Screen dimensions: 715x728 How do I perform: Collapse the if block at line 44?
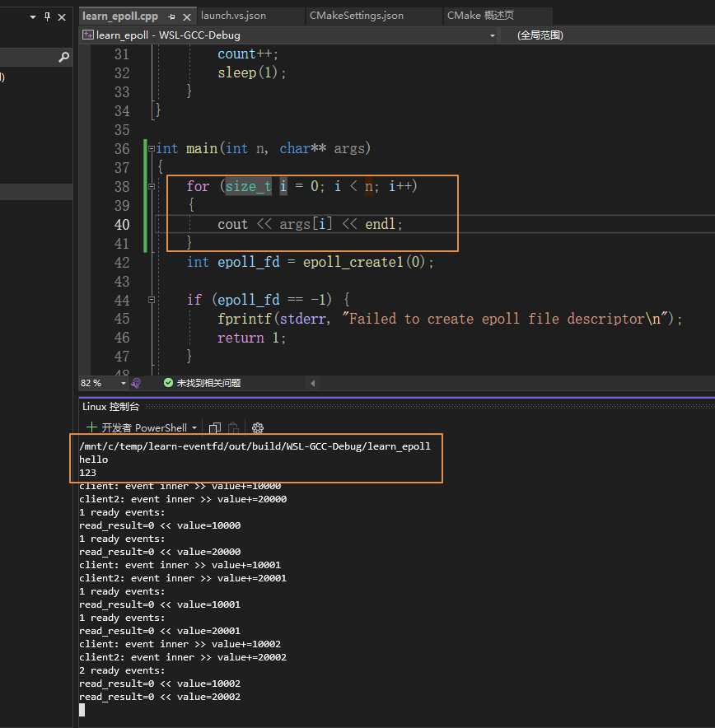point(150,299)
